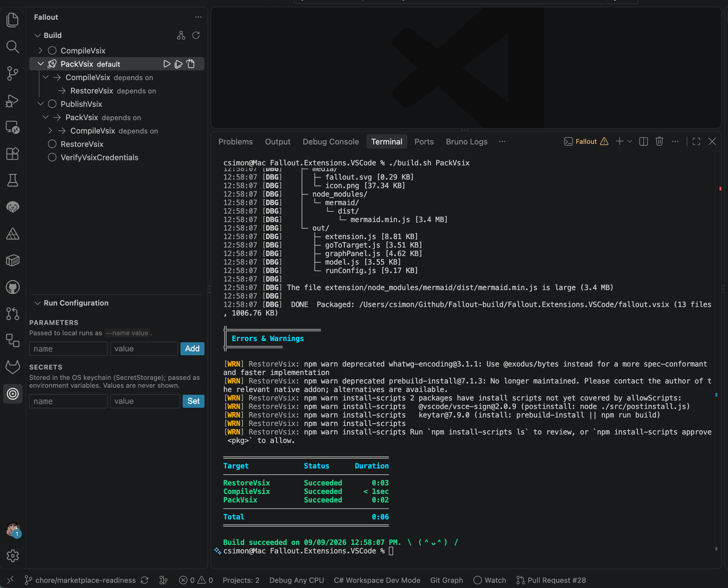Click Projects: 2 in status bar

[241, 580]
